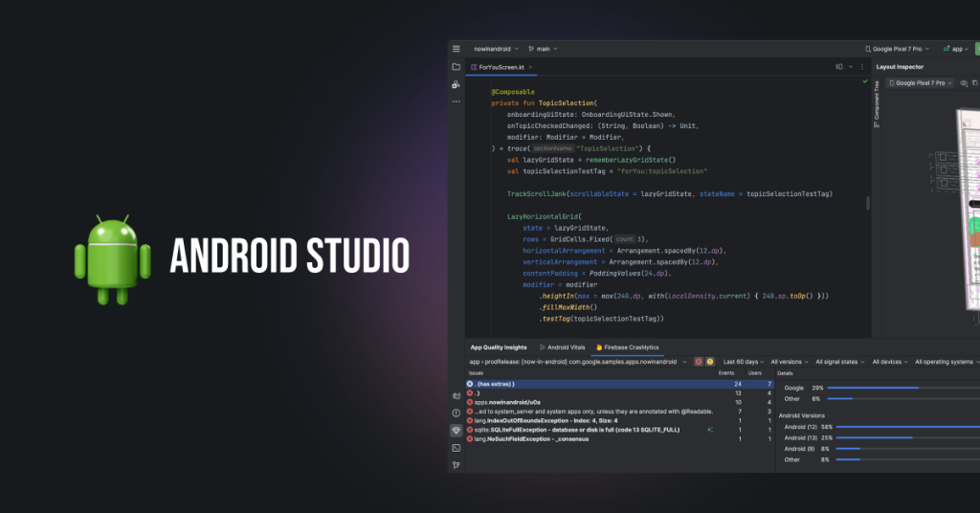Expand the Last 60 days filter
Screen dimensions: 980x513
(746, 362)
